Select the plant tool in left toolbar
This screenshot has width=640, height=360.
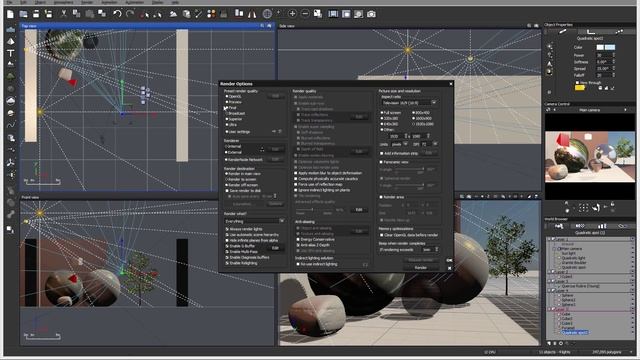(x=11, y=76)
